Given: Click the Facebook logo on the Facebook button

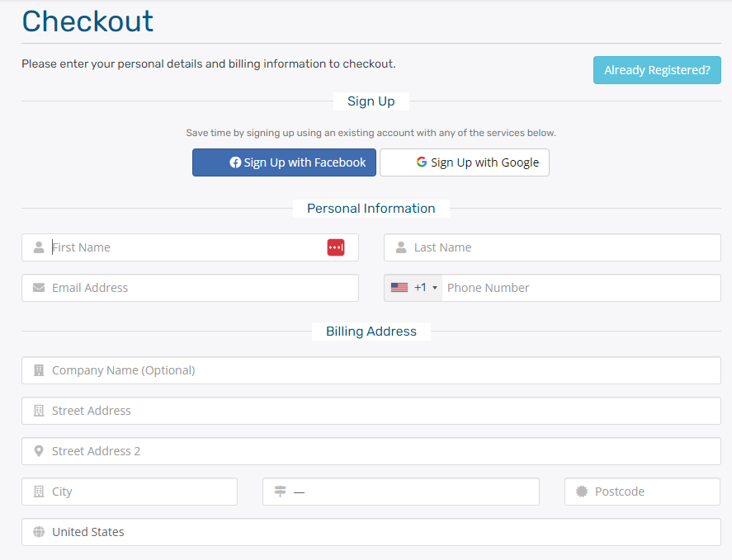Looking at the screenshot, I should tap(234, 162).
